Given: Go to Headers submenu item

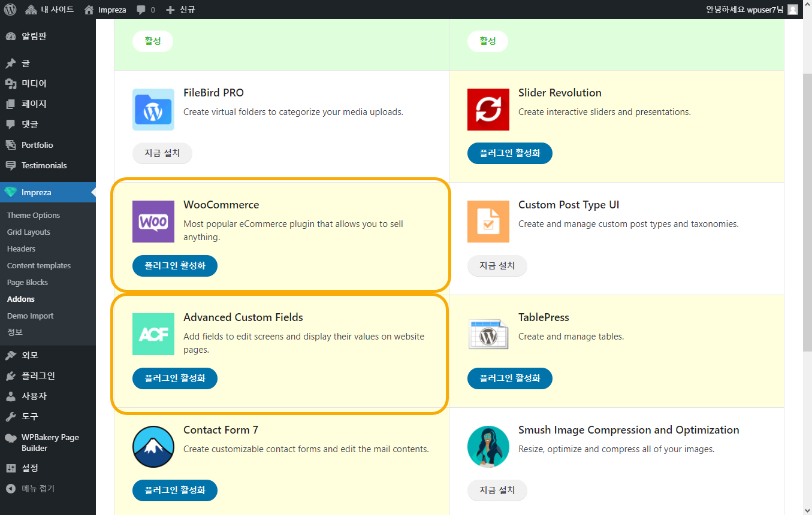Looking at the screenshot, I should tap(22, 249).
